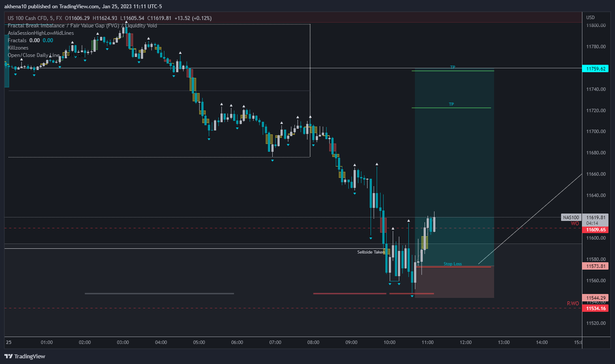
Task: Select the Stop Loss label
Action: tap(453, 264)
